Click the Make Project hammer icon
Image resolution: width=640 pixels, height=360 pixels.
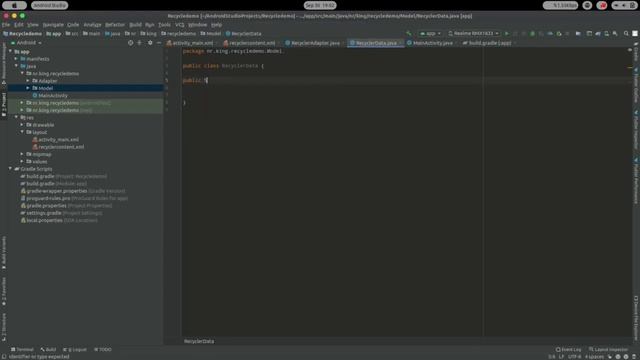[x=409, y=33]
